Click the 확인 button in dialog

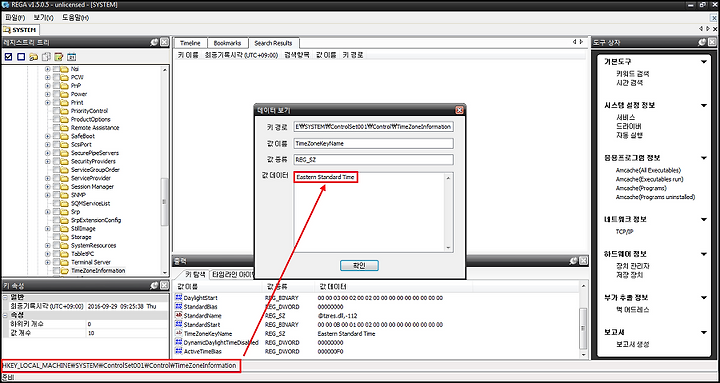click(x=359, y=266)
